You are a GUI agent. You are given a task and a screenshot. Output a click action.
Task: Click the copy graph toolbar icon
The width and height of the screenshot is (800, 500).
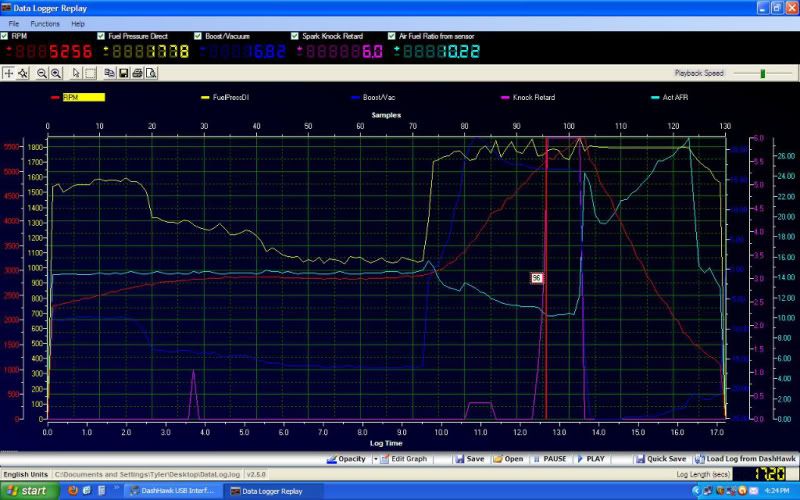(109, 73)
